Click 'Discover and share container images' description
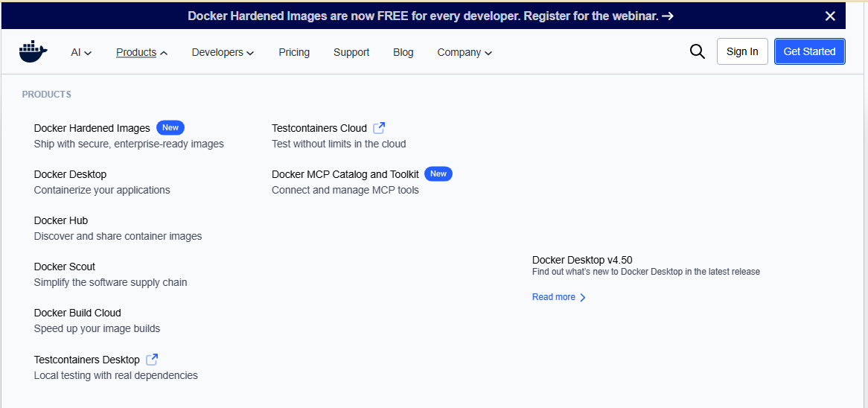868x408 pixels. (118, 236)
